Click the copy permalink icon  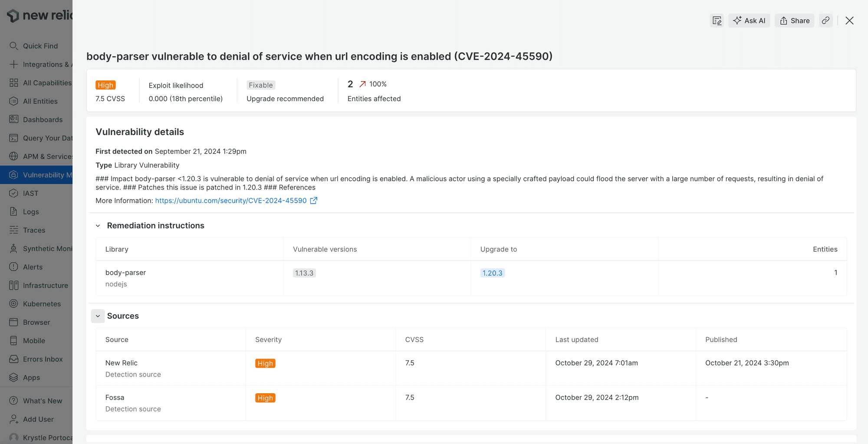(825, 20)
